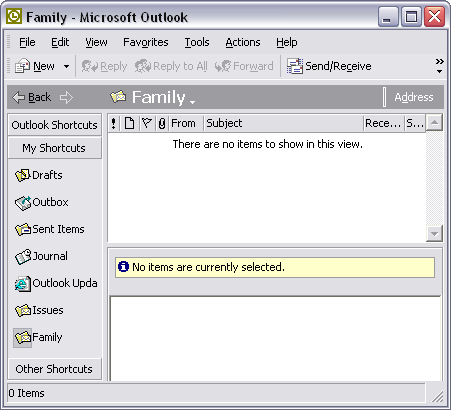Open the Journal shortcut icon
The image size is (451, 410).
tap(23, 257)
